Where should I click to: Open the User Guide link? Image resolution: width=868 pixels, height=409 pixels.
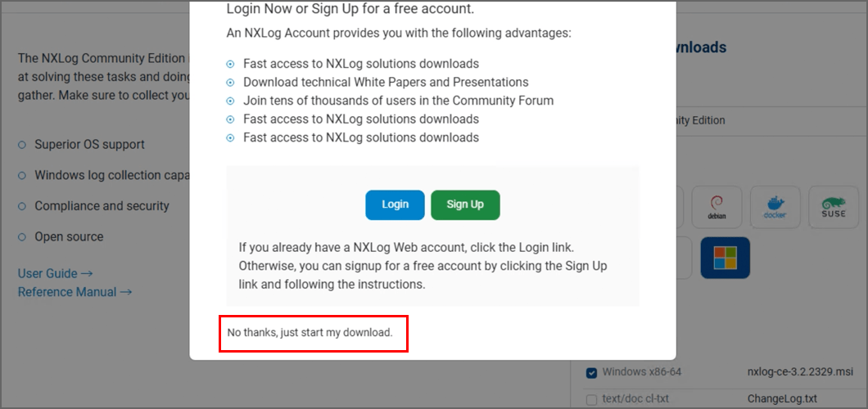click(x=56, y=273)
